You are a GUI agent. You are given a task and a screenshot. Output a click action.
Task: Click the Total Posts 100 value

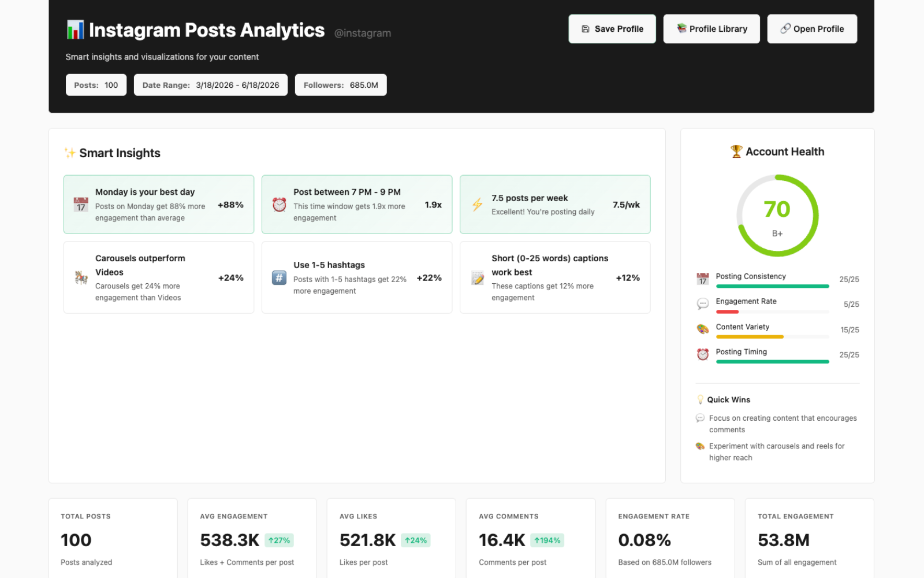(x=76, y=540)
